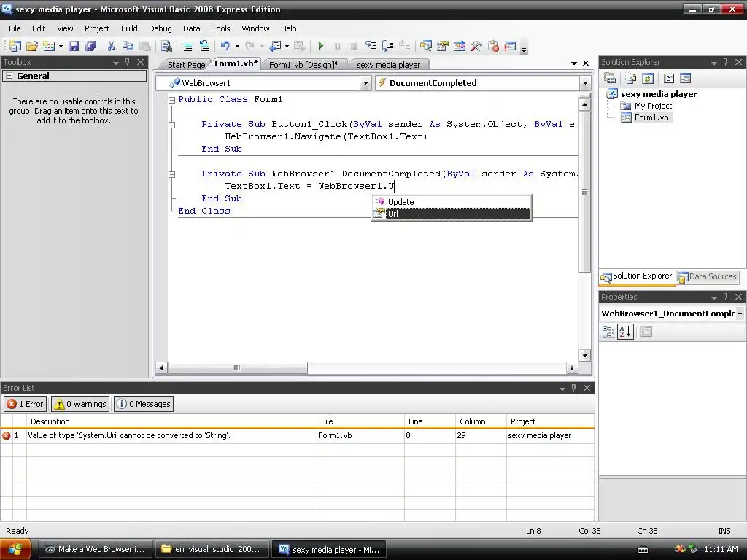747x560 pixels.
Task: Toggle the 0 Messages filter button
Action: pyautogui.click(x=144, y=404)
